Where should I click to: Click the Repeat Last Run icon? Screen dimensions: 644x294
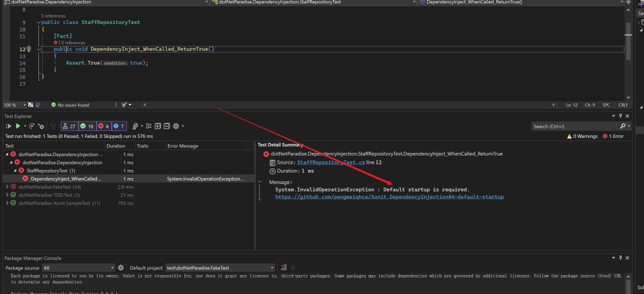31,126
